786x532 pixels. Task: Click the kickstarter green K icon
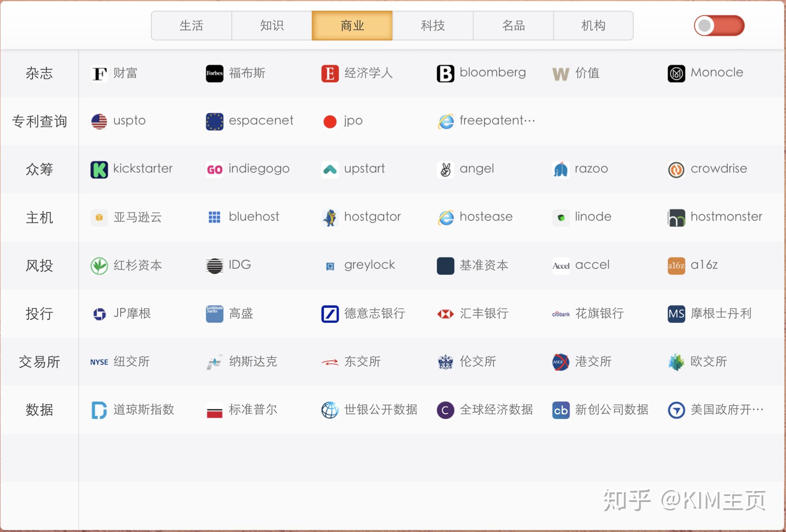[x=99, y=170]
